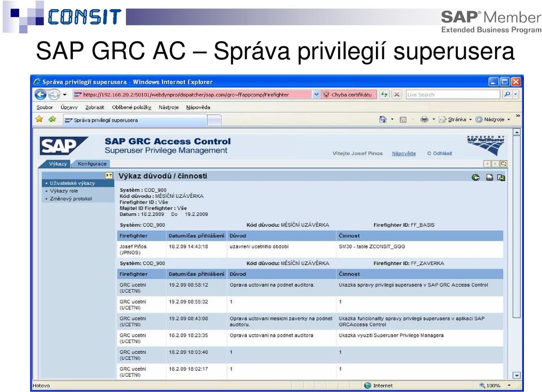The width and height of the screenshot is (542, 392).
Task: Open the Úpravy menu
Action: pyautogui.click(x=69, y=107)
